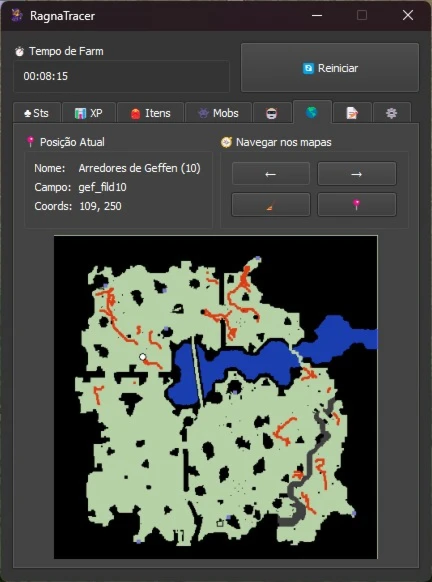Jump to current position with pin button
This screenshot has height=582, width=432.
357,205
